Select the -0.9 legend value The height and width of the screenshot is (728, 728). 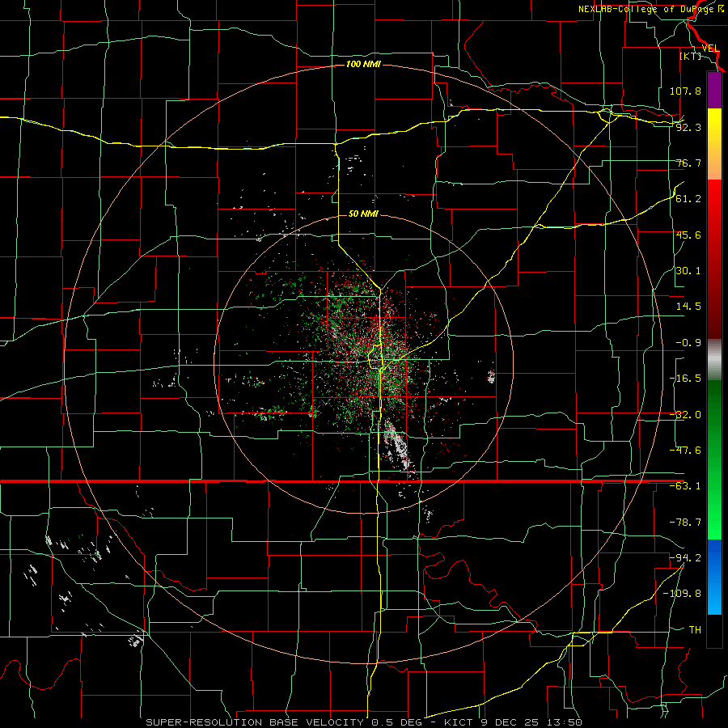coord(688,343)
